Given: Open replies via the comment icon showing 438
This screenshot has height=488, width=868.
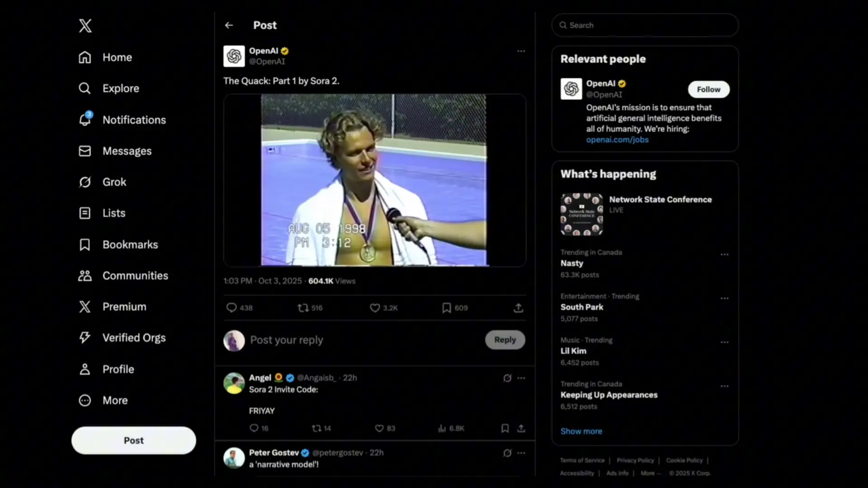Looking at the screenshot, I should click(231, 308).
